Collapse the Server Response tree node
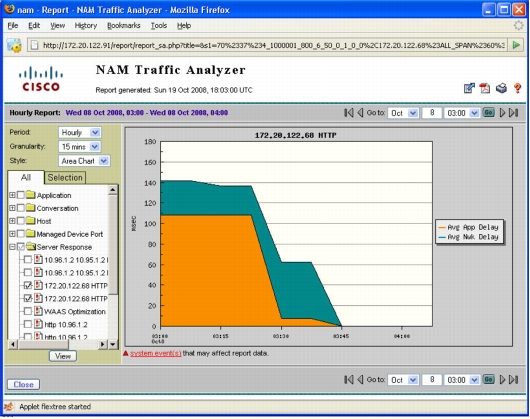This screenshot has height=419, width=530. coord(12,247)
